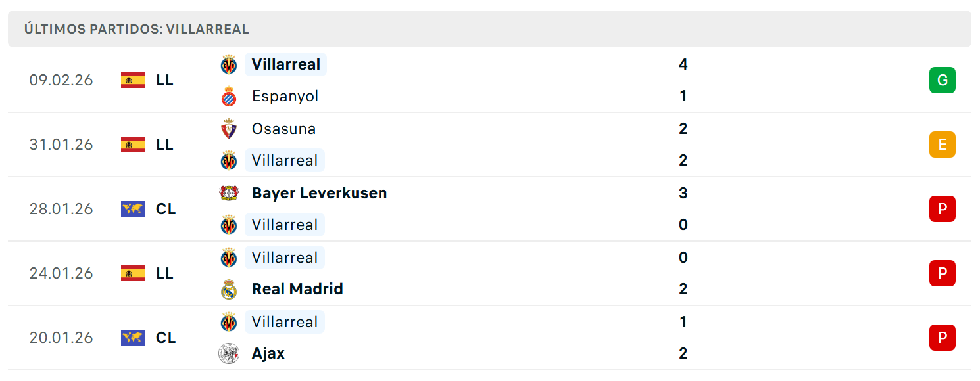
Task: Open the match dated 09.02.26
Action: point(489,80)
